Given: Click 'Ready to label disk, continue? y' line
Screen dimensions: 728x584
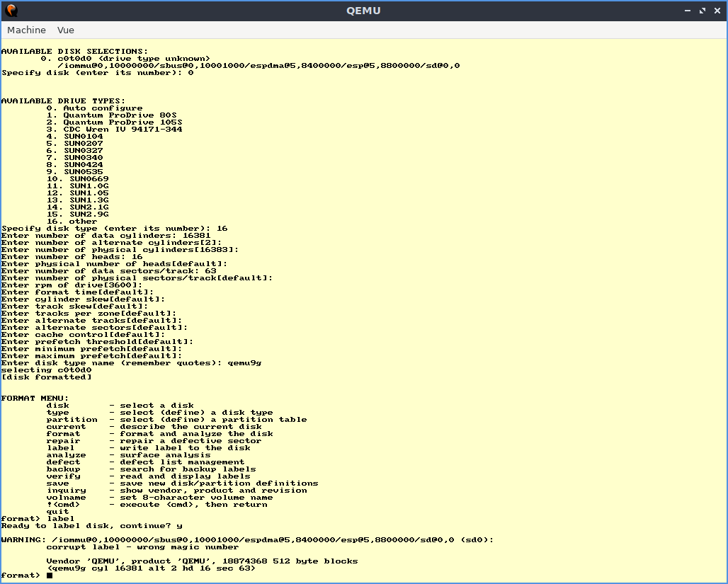Looking at the screenshot, I should pyautogui.click(x=91, y=526).
